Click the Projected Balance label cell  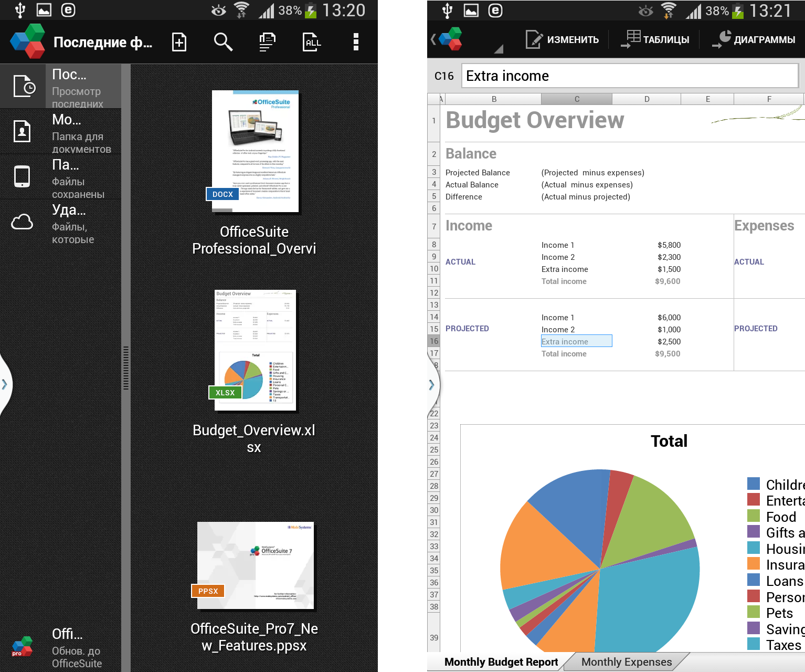[x=478, y=173]
